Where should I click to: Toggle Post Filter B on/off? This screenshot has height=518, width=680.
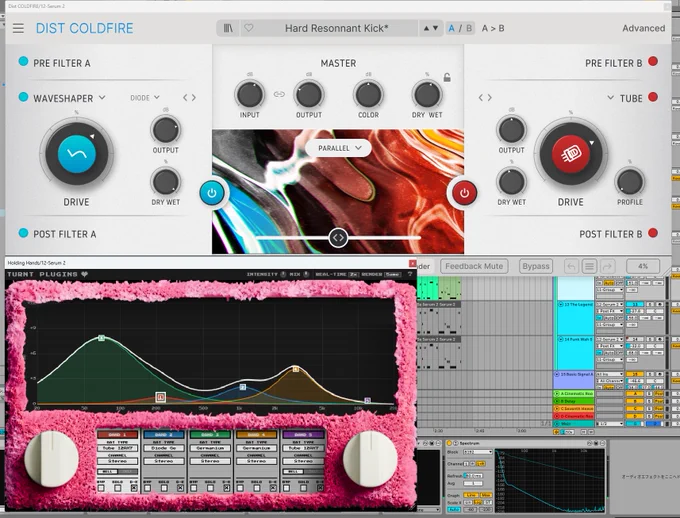coord(653,233)
